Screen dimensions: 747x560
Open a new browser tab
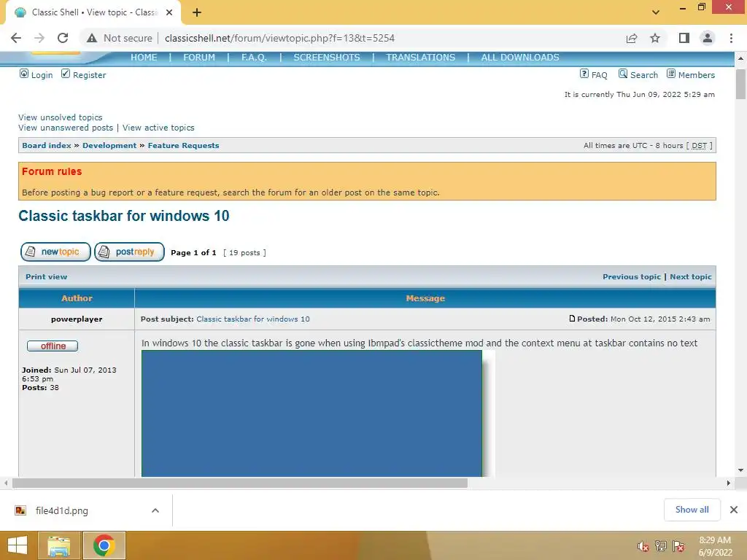[x=197, y=12]
